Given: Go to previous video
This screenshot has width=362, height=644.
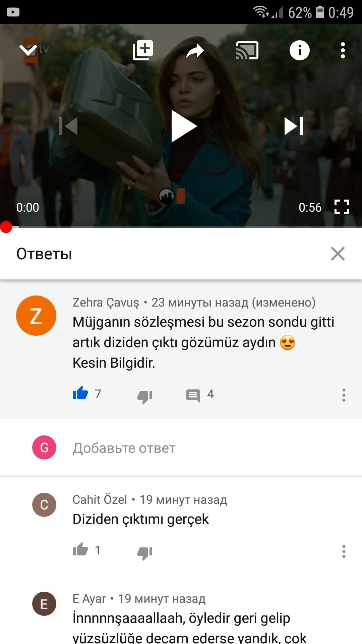Looking at the screenshot, I should tap(68, 126).
